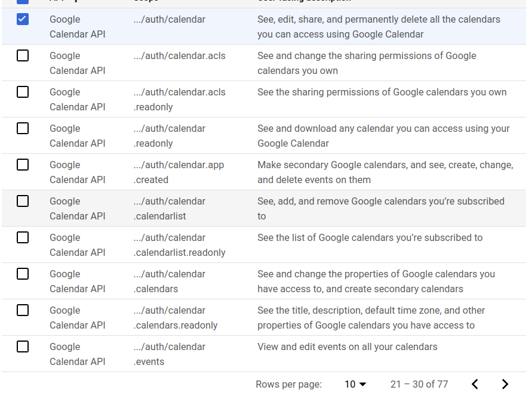Click the '.../auth/calendar .calendars' scope text
Screen dimensions: 532x393
click(x=170, y=281)
